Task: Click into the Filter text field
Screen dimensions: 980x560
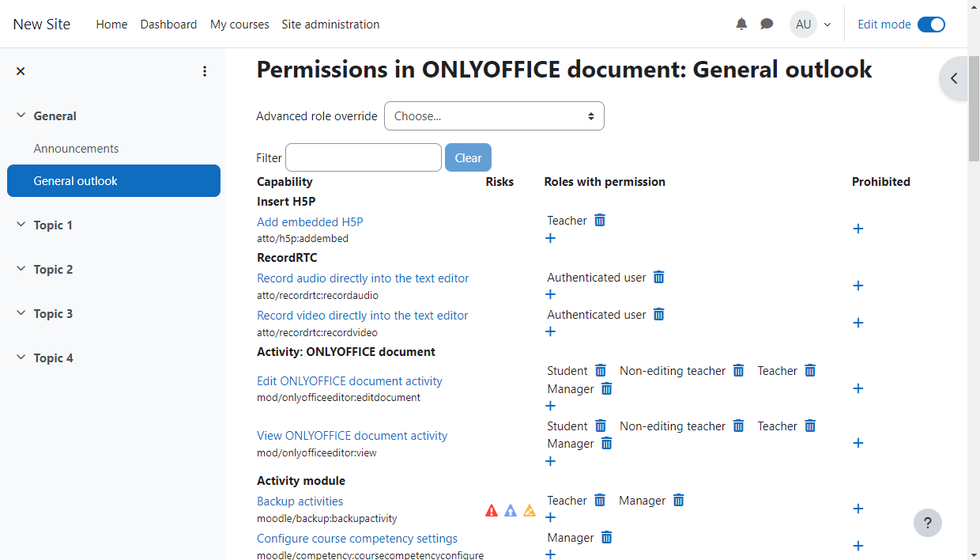Action: click(x=363, y=157)
